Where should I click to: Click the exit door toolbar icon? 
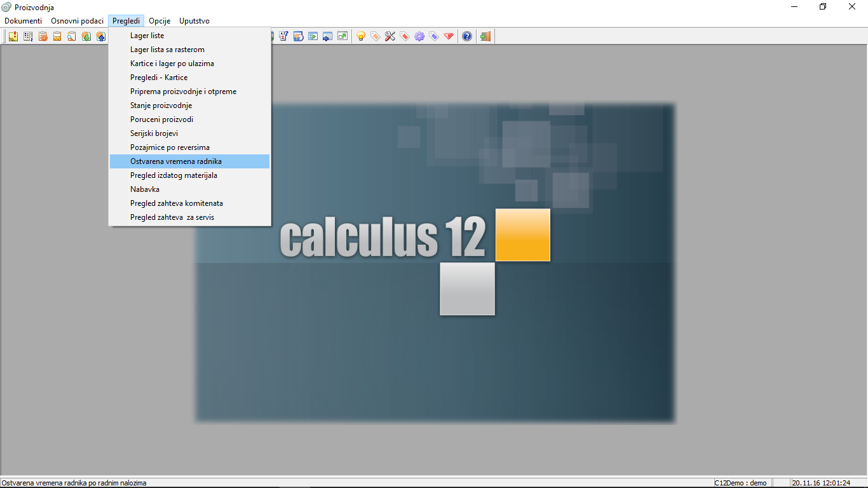[485, 36]
